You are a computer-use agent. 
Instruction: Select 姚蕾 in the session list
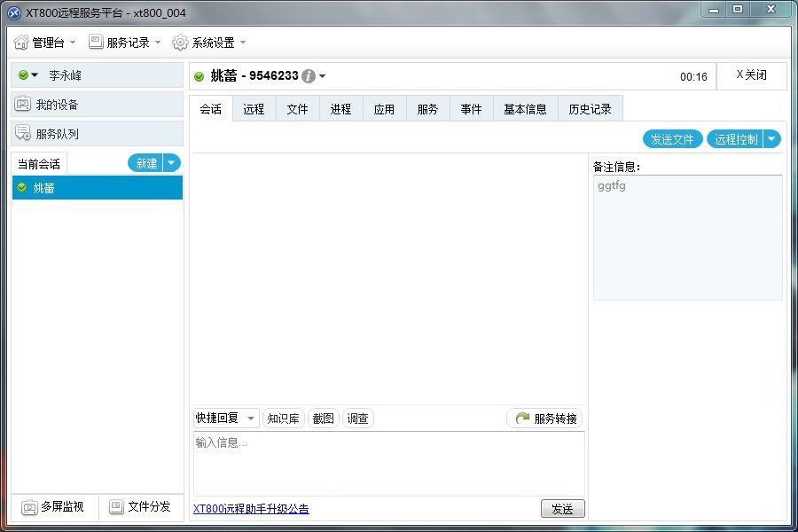click(98, 187)
